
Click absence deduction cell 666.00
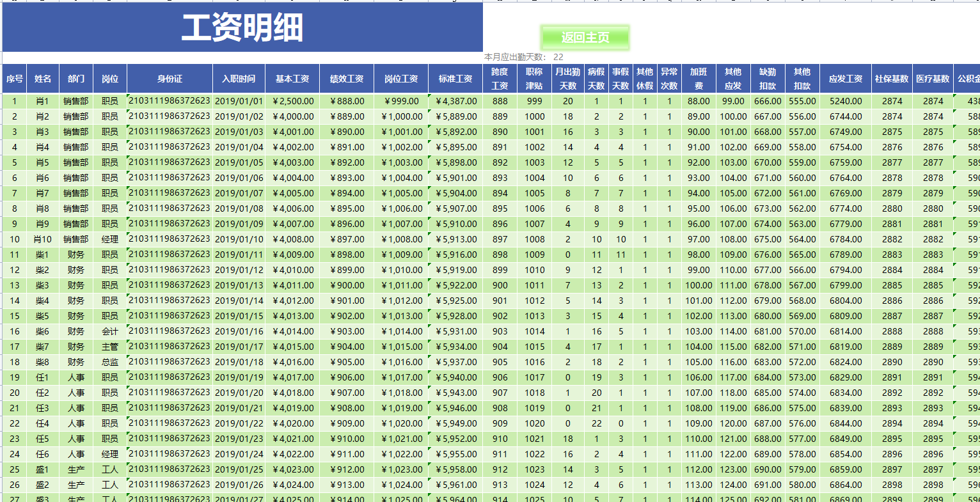pos(768,101)
